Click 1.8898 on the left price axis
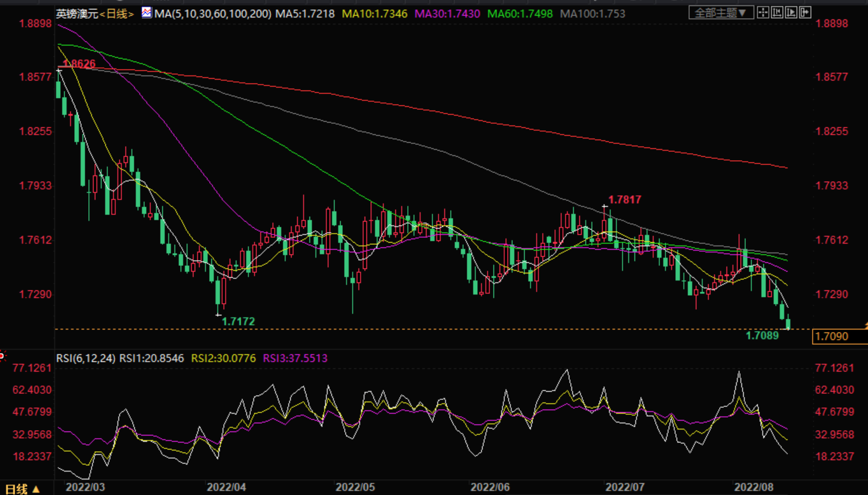This screenshot has height=495, width=868. [36, 24]
